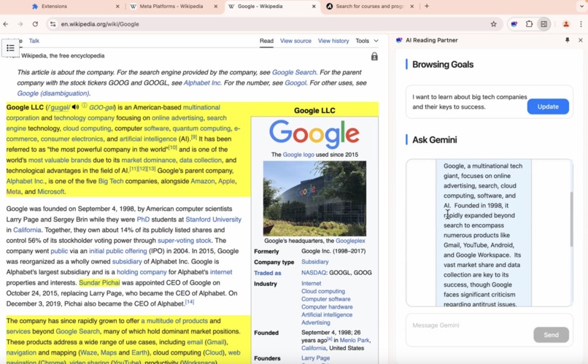This screenshot has width=588, height=364.
Task: Open the Alphabet Inc. hatnote link
Action: pos(202,83)
